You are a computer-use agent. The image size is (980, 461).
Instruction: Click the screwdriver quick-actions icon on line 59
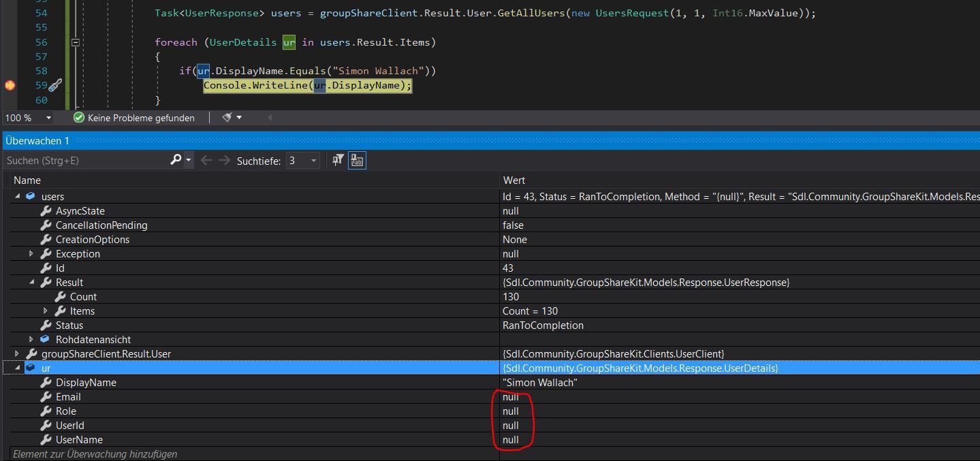(56, 85)
